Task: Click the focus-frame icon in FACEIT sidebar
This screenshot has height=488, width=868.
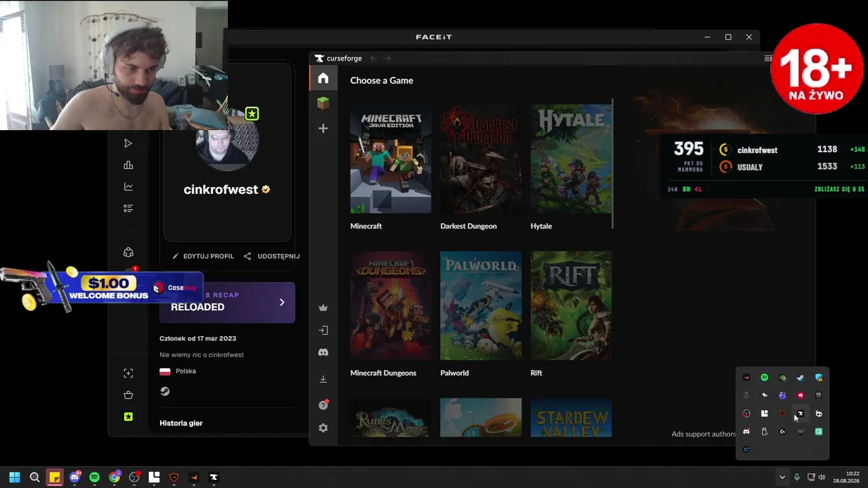Action: click(x=128, y=373)
